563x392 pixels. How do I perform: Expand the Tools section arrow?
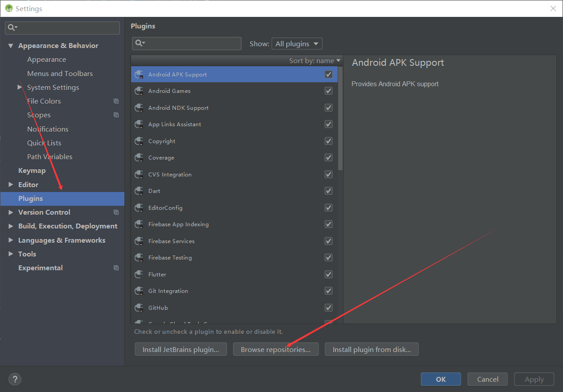point(11,254)
